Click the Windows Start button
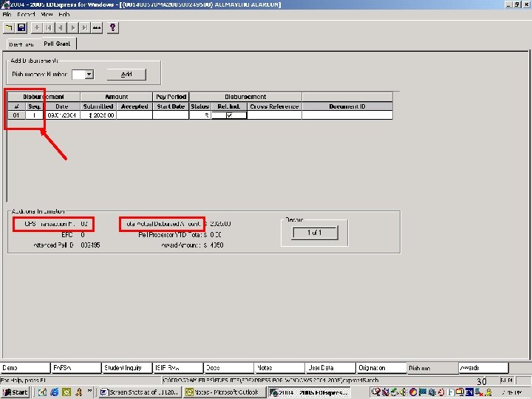The image size is (532, 399). point(15,392)
